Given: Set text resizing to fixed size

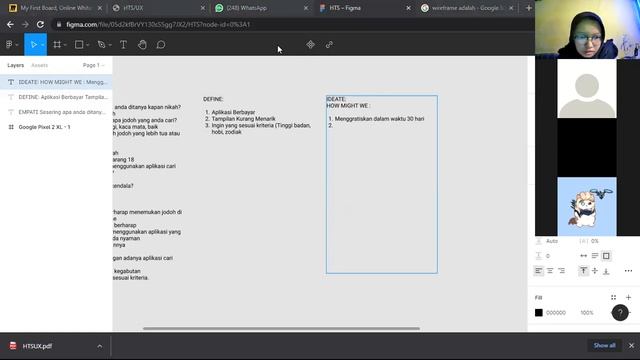Looking at the screenshot, I should [x=606, y=256].
